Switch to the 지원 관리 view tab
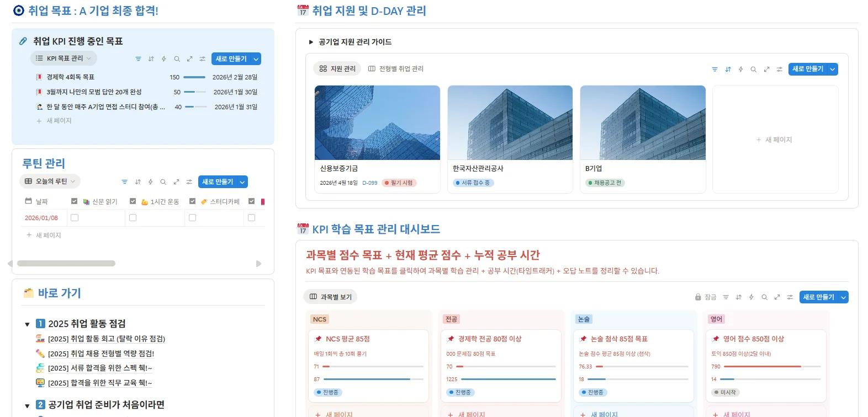This screenshot has width=868, height=417. (337, 69)
